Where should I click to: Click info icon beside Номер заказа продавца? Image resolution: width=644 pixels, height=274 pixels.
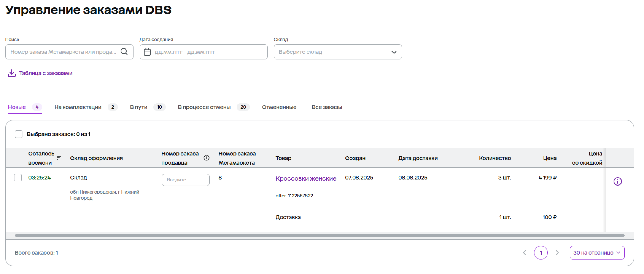click(x=206, y=158)
